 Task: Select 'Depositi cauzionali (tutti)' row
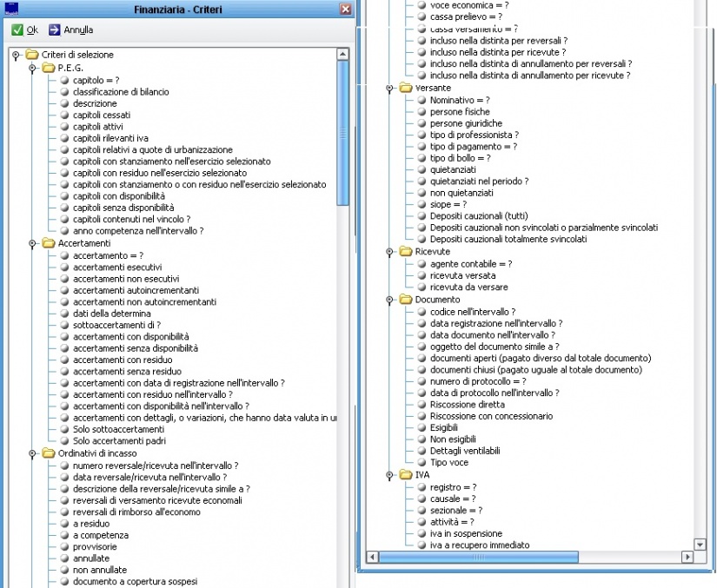click(x=479, y=216)
